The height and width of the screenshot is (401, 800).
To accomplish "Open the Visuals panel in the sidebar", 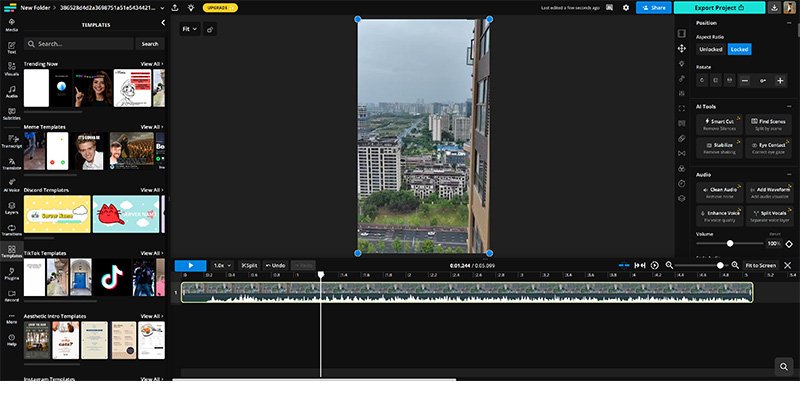I will point(11,69).
